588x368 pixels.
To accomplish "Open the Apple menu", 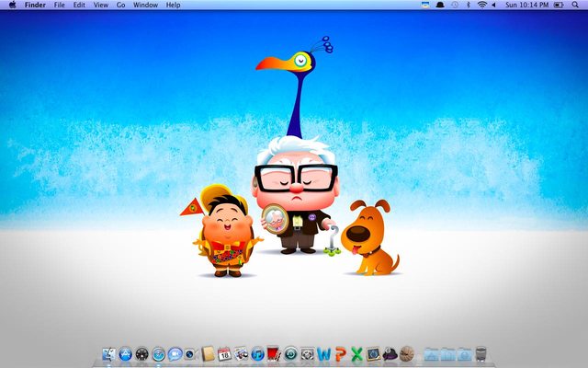I will [x=12, y=5].
